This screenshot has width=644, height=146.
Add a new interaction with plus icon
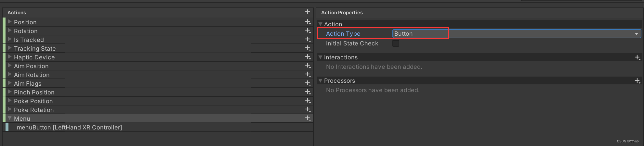pos(637,57)
